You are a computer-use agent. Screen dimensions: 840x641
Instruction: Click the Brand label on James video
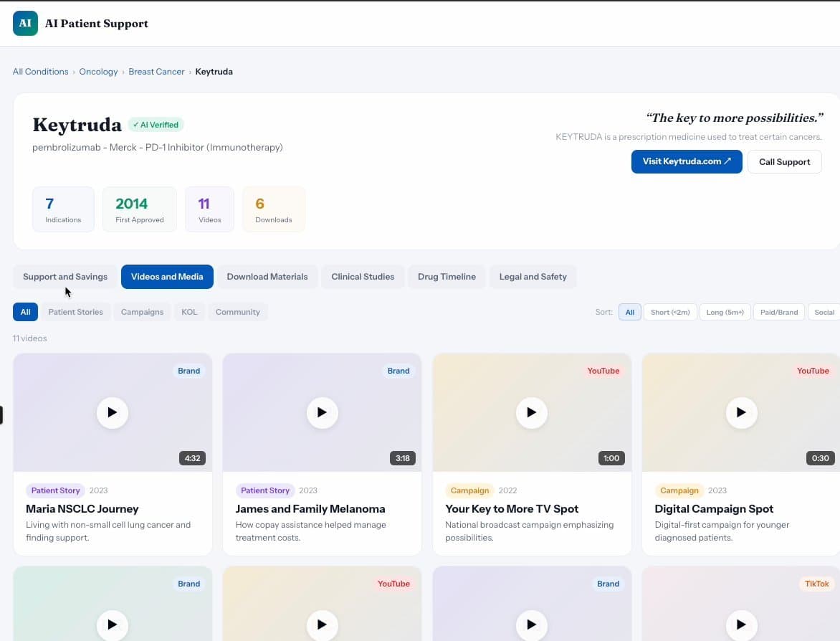click(x=398, y=371)
